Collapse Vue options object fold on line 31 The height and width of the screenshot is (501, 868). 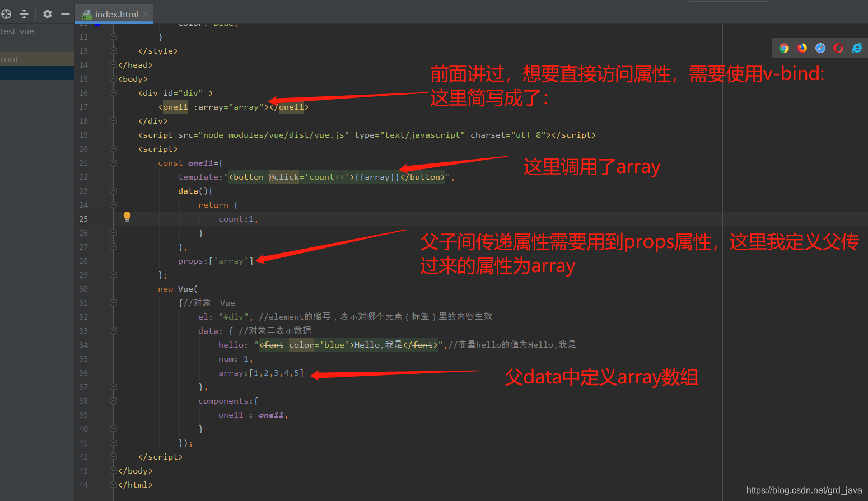point(114,303)
